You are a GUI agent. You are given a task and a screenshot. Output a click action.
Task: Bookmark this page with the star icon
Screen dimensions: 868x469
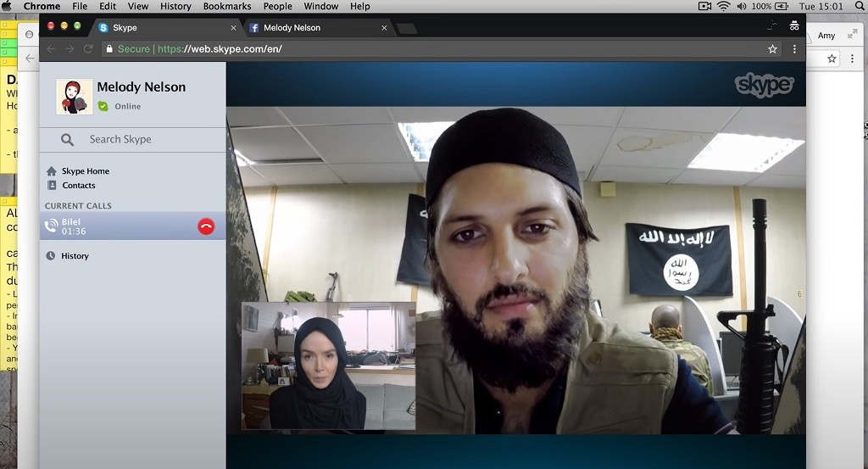(772, 49)
